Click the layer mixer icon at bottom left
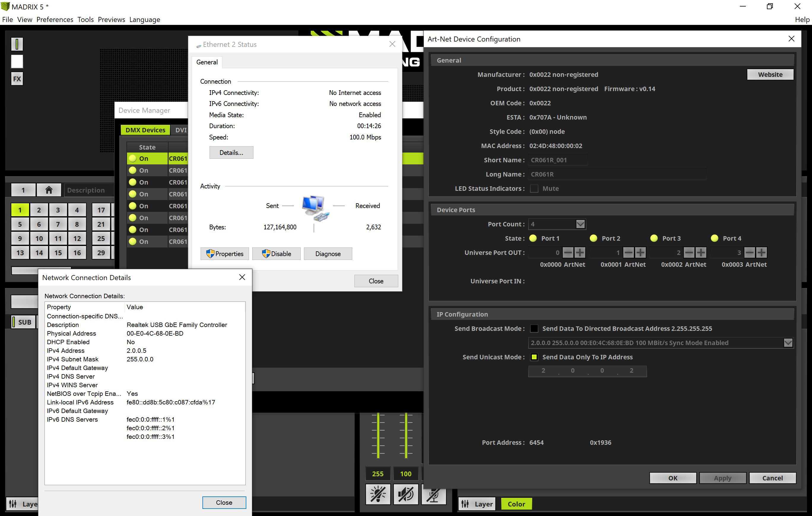This screenshot has width=812, height=516. 13,504
